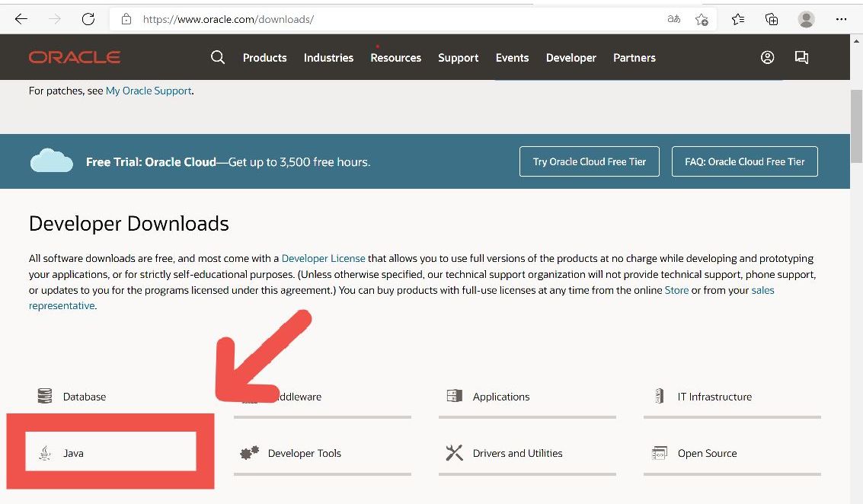Screen dimensions: 863x504
Task: Open the Support menu
Action: pyautogui.click(x=458, y=58)
